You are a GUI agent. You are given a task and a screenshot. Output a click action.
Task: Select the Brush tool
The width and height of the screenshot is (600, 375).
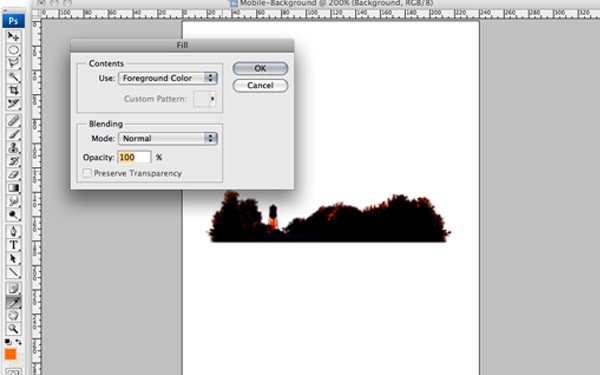(13, 134)
